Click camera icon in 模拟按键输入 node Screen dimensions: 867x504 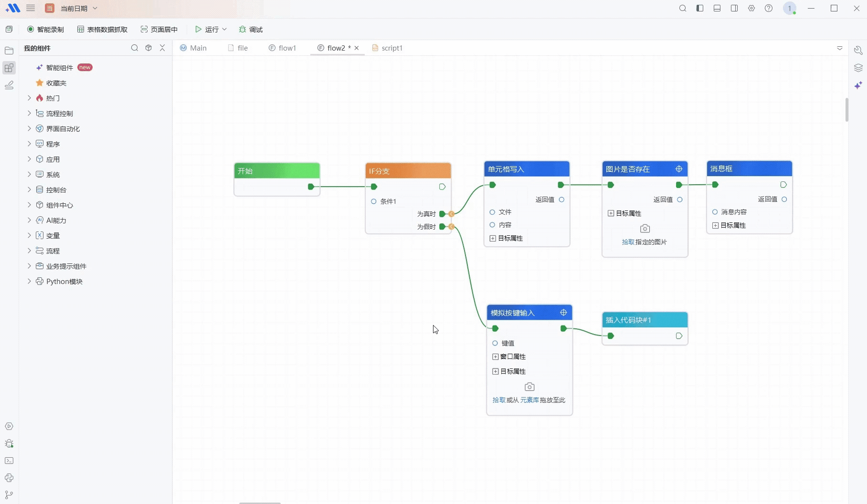tap(529, 387)
